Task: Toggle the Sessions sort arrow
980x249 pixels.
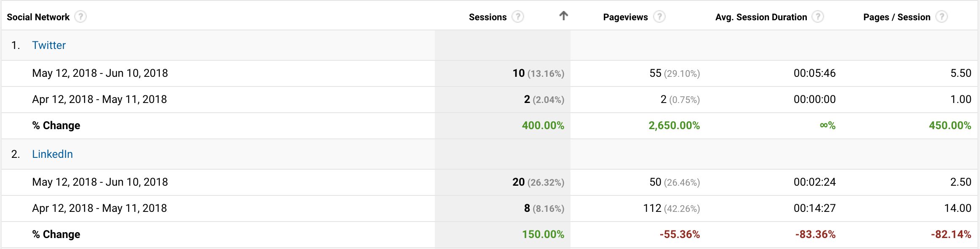Action: tap(564, 16)
